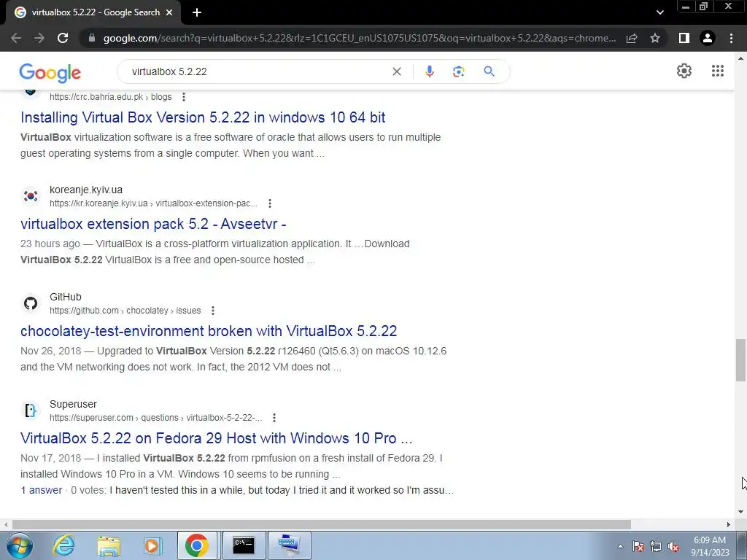Click the horizontal scrollbar right arrow
Screen dimensions: 747x560
tap(729, 524)
